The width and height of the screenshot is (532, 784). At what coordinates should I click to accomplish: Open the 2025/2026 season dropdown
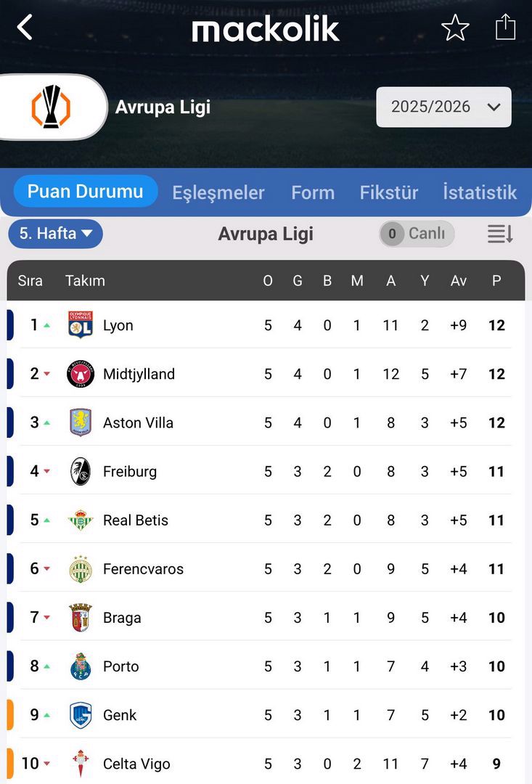(x=443, y=107)
